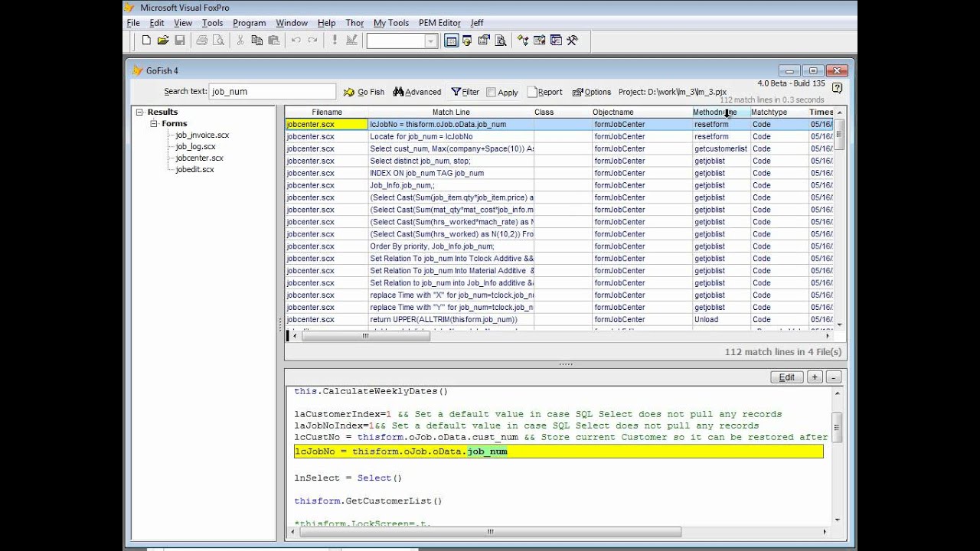Sort results by Match Line column header
Image resolution: width=980 pixels, height=551 pixels.
pyautogui.click(x=451, y=112)
